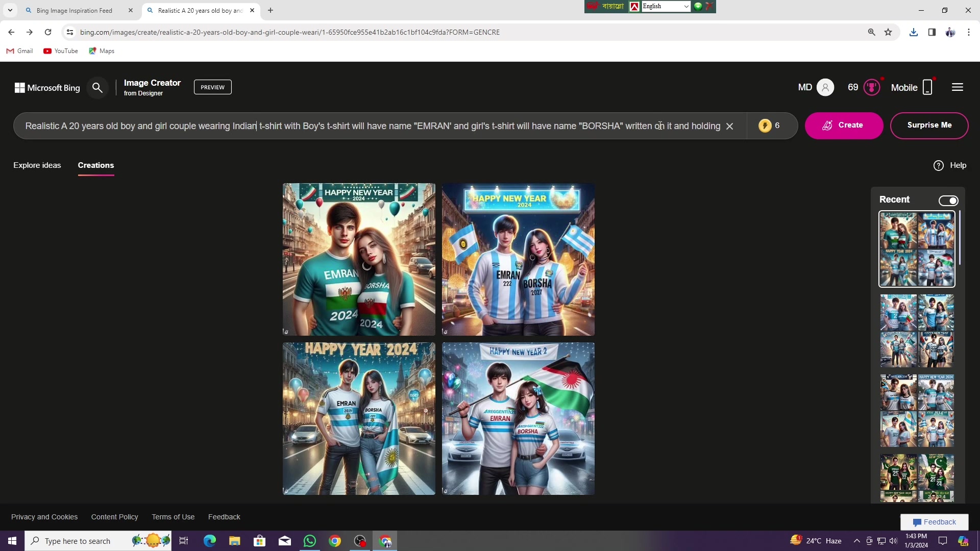Image resolution: width=980 pixels, height=551 pixels.
Task: Open WhatsApp from the taskbar
Action: coord(310,541)
